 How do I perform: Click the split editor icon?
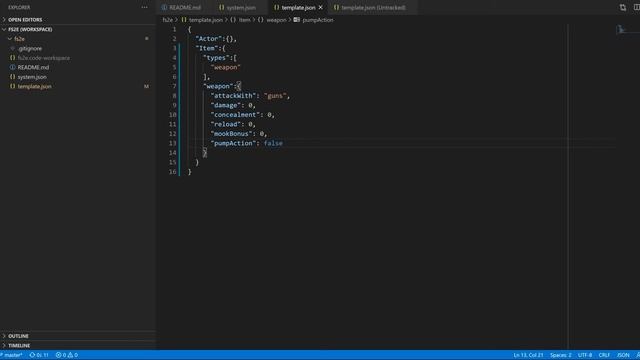637,7
